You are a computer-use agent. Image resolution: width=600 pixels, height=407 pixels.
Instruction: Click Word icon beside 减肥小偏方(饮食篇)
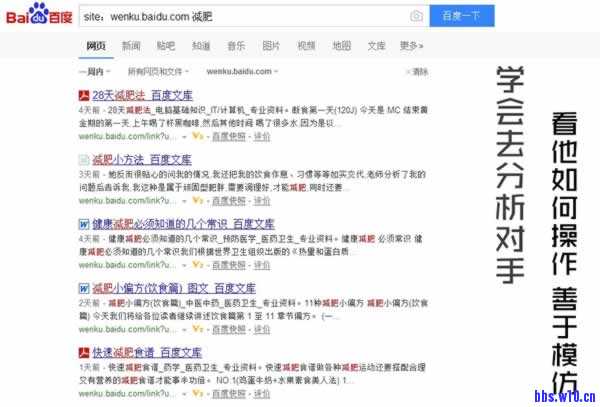pos(84,288)
